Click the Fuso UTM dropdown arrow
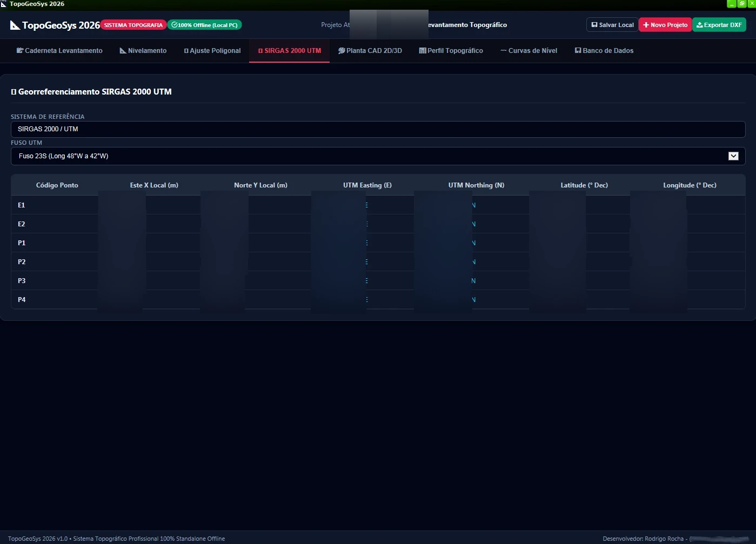The width and height of the screenshot is (756, 544). [733, 156]
